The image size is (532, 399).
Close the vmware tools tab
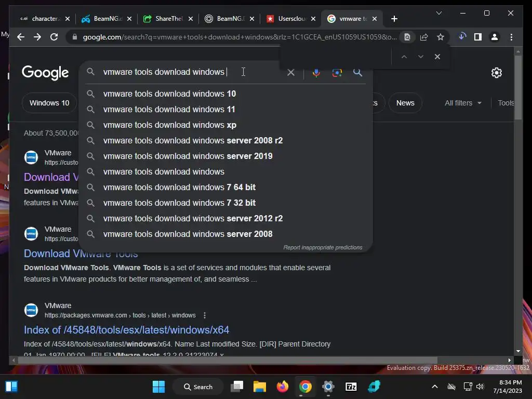pyautogui.click(x=375, y=19)
